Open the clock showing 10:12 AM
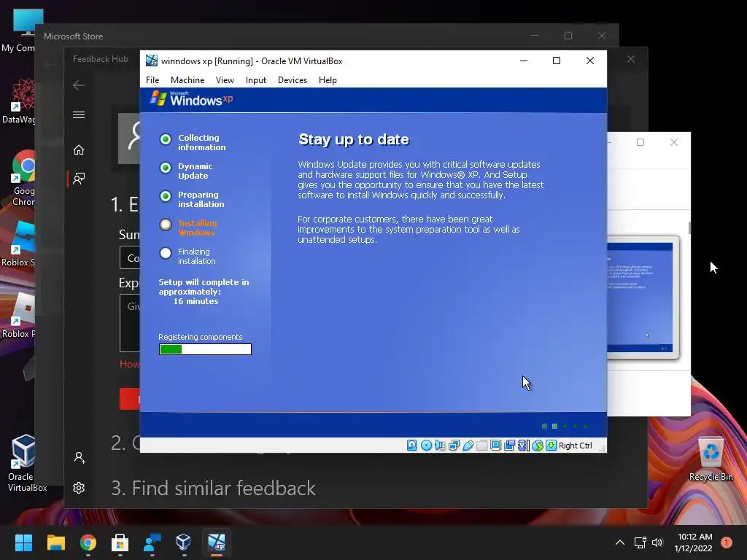Viewport: 747px width, 560px height. point(694,542)
